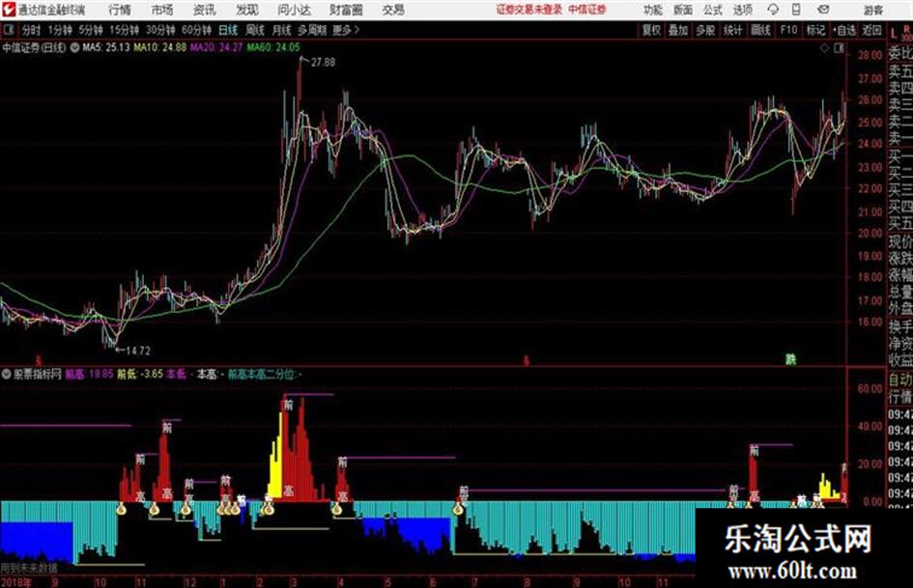
Task: Open the 选项 menu
Action: [742, 10]
